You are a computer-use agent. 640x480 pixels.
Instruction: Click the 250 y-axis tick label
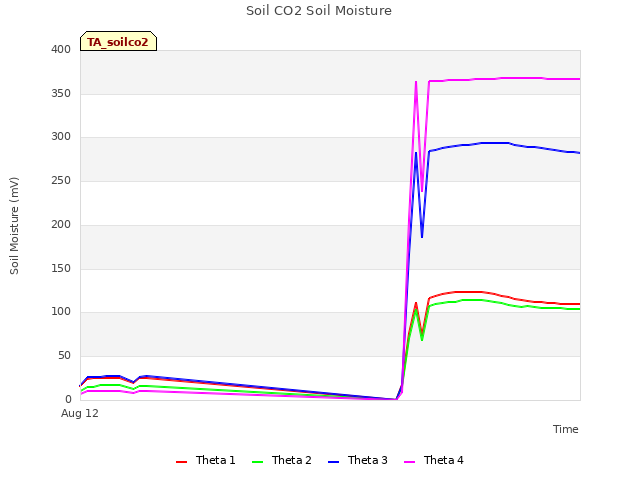pyautogui.click(x=61, y=180)
